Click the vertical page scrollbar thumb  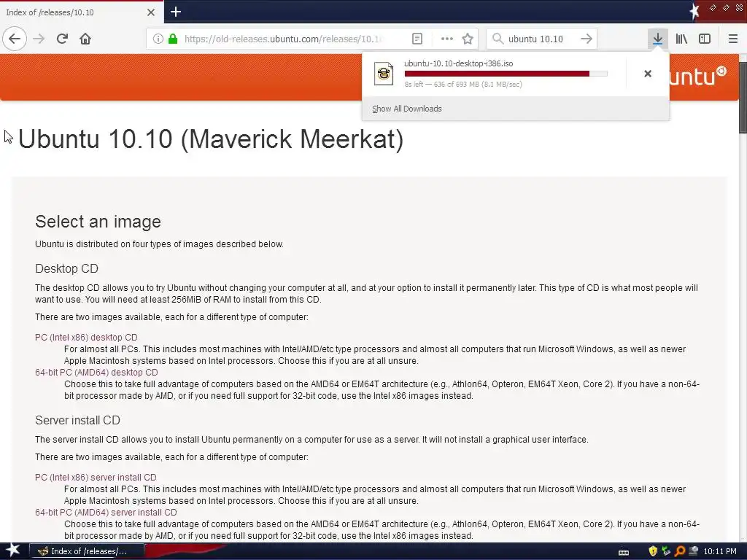743,98
